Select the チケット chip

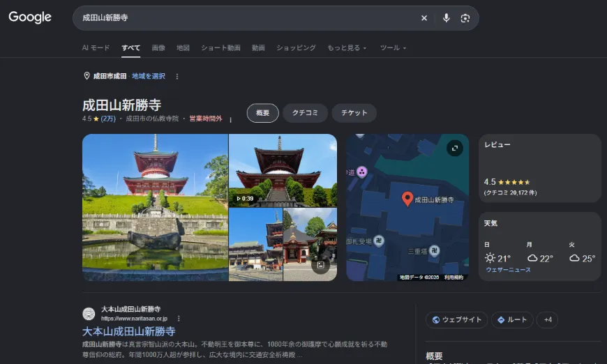click(354, 113)
